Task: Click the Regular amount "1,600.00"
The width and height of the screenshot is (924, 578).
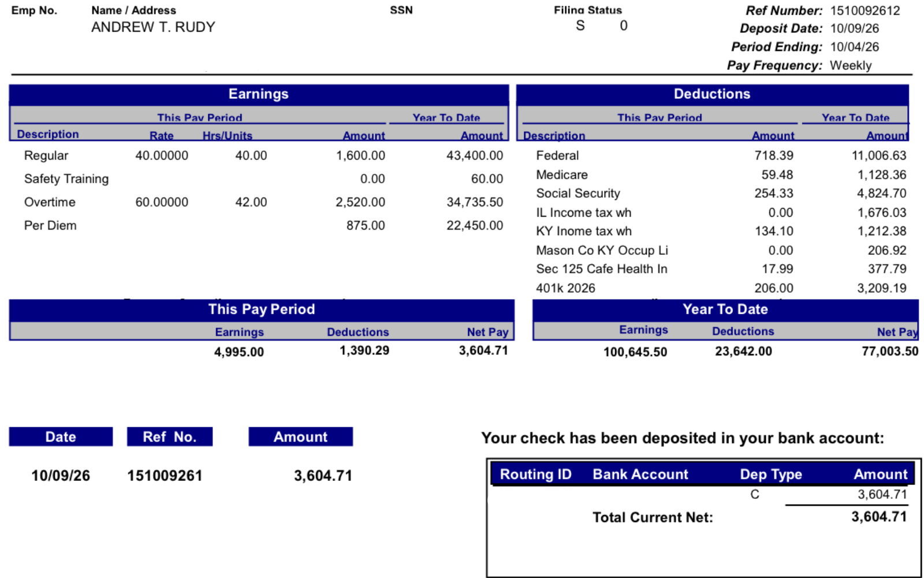Action: coord(360,155)
